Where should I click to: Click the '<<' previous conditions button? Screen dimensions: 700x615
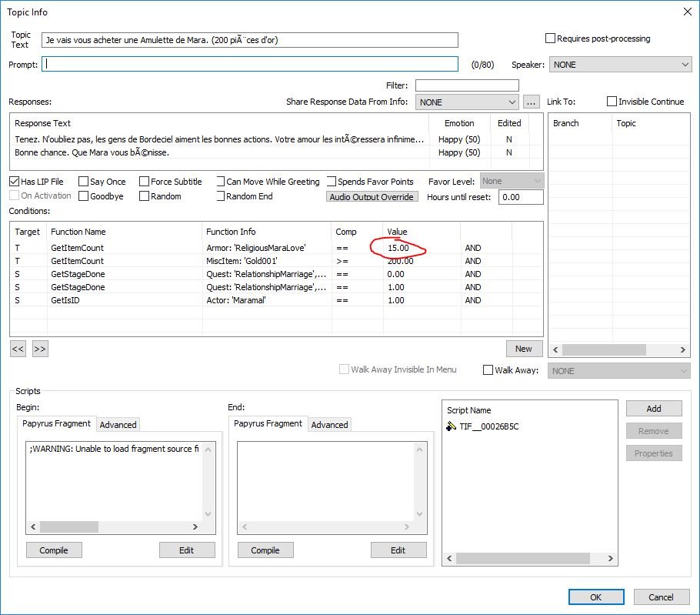tap(18, 349)
